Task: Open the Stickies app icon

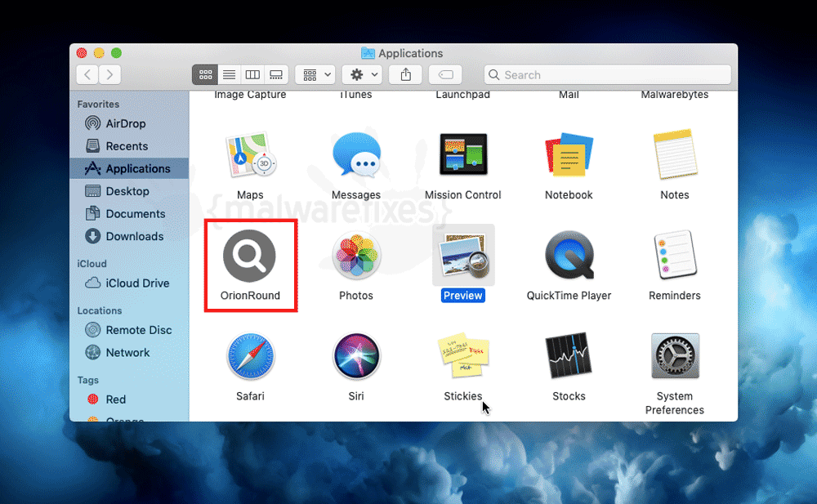Action: point(464,355)
